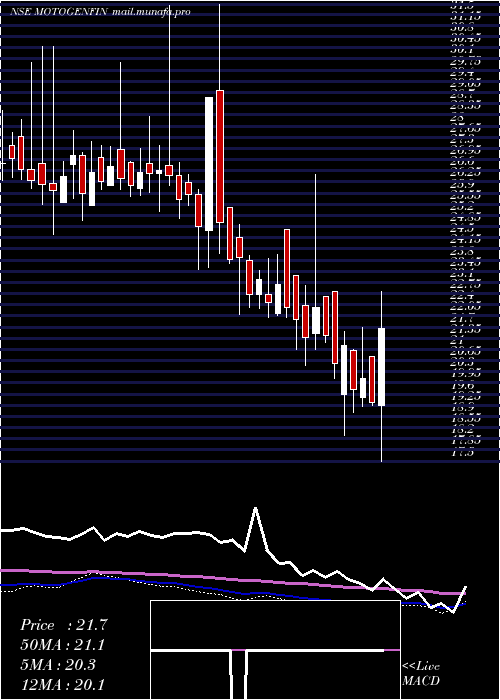Image resolution: width=500 pixels, height=700 pixels.
Task: Click the last white candlestick on the right
Action: [382, 367]
